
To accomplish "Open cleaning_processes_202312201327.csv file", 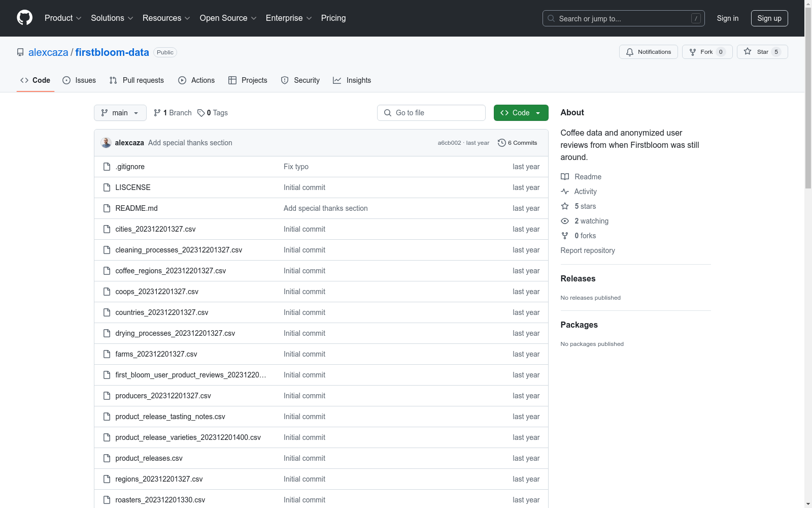I will coord(179,250).
